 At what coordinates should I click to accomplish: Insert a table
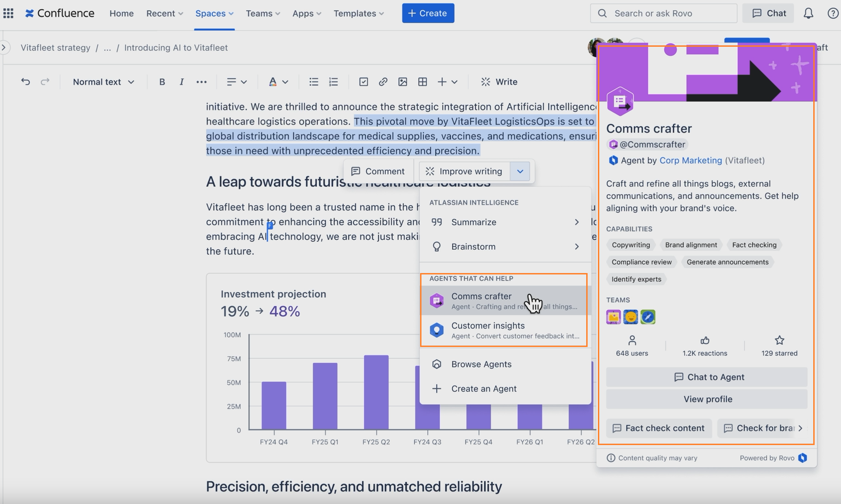tap(422, 82)
